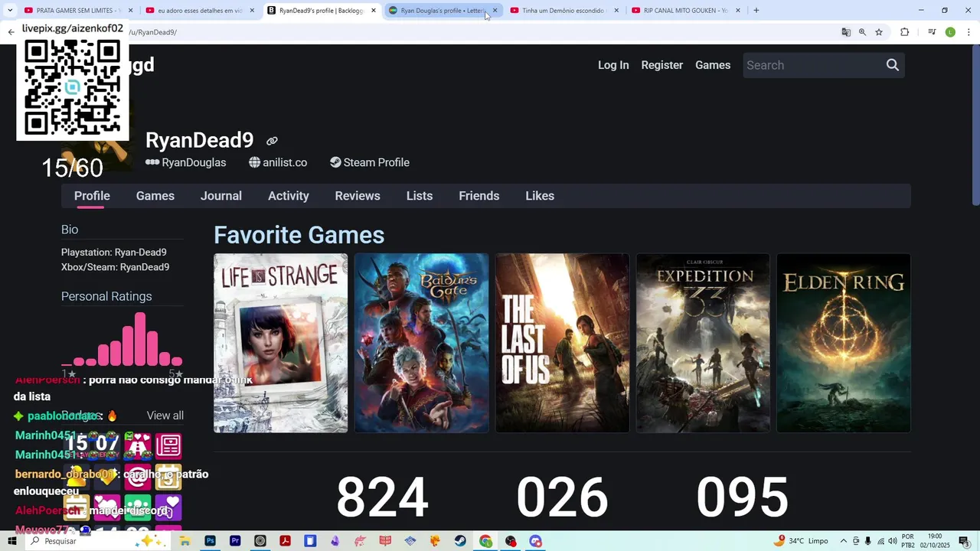Open The Last of Us cover
This screenshot has height=551, width=980.
point(563,343)
